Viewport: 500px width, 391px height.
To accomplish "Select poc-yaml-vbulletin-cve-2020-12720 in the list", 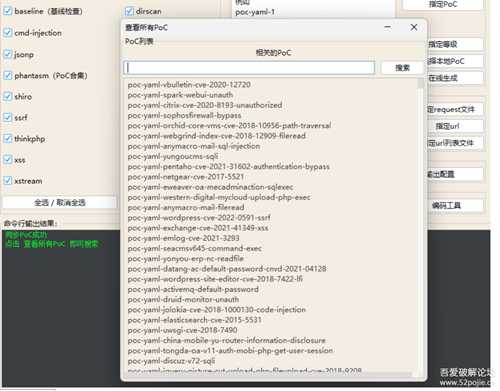I will pos(189,85).
